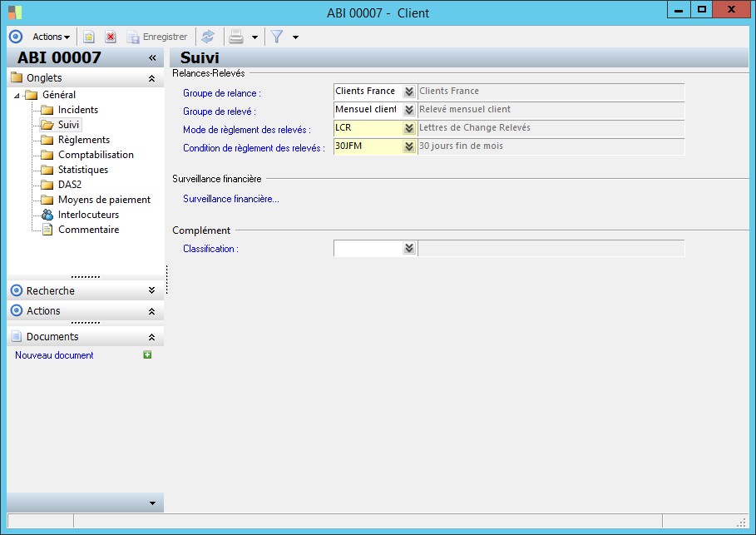This screenshot has width=756, height=535.
Task: Click the filter funnel icon
Action: pos(277,37)
